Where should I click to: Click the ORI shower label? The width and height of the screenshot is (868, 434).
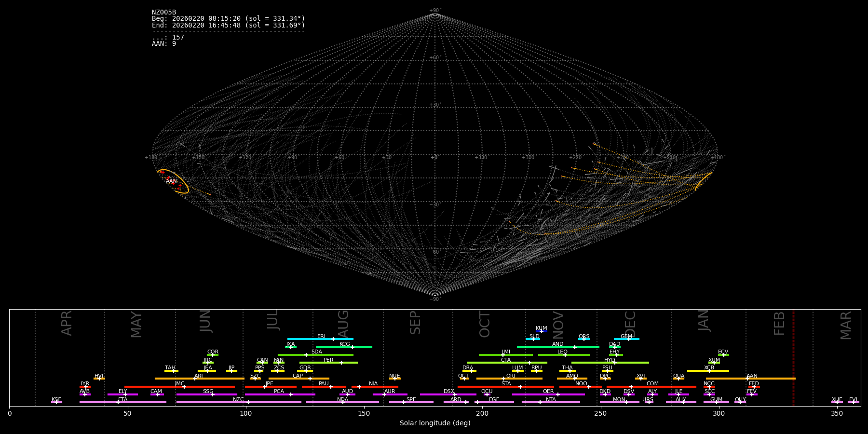[511, 376]
